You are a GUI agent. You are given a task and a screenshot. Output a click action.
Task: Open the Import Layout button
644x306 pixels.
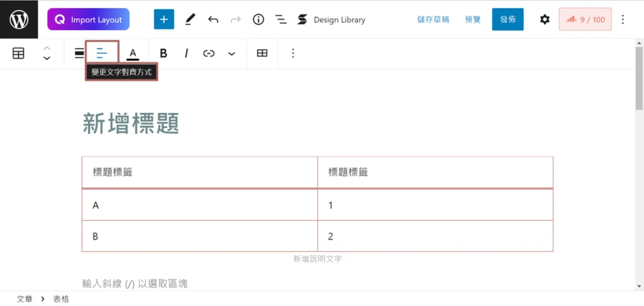[x=88, y=19]
